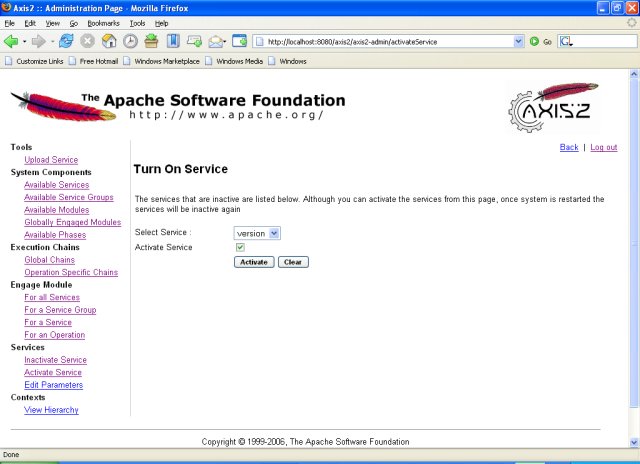
Task: Open the View menu
Action: coord(52,23)
